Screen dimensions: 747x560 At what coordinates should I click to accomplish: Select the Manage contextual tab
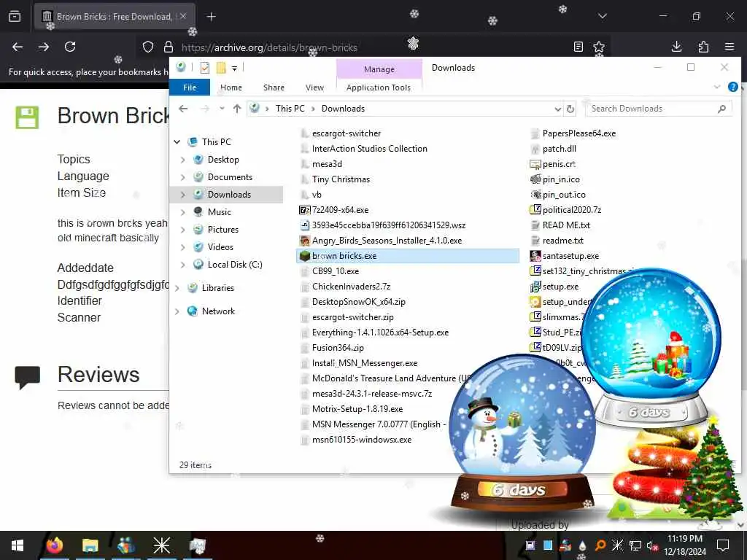[x=379, y=69]
